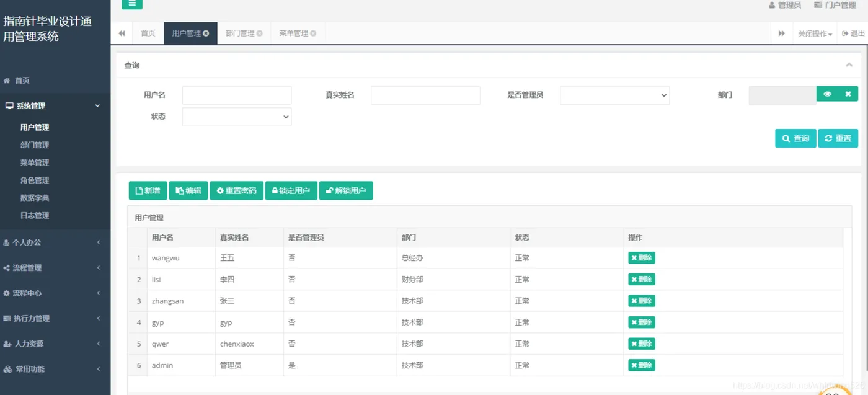868x395 pixels.
Task: Delete the wangwu row with 删除
Action: point(641,258)
